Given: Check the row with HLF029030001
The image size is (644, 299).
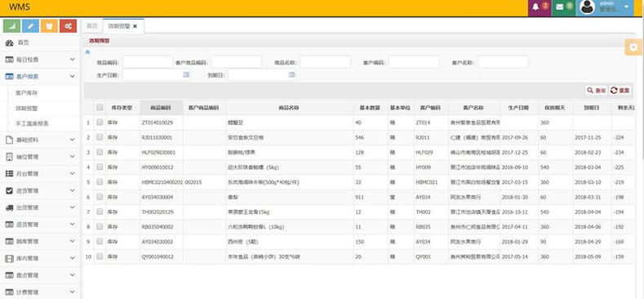Looking at the screenshot, I should [x=100, y=152].
